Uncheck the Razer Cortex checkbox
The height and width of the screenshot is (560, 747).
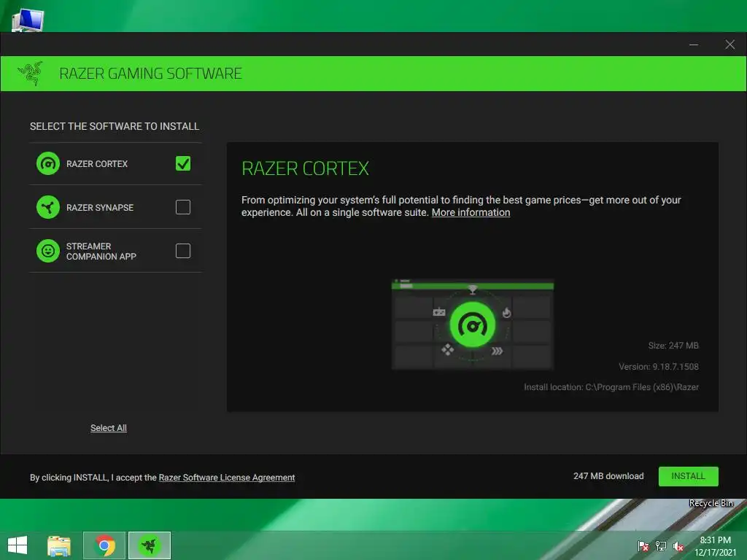(x=183, y=163)
